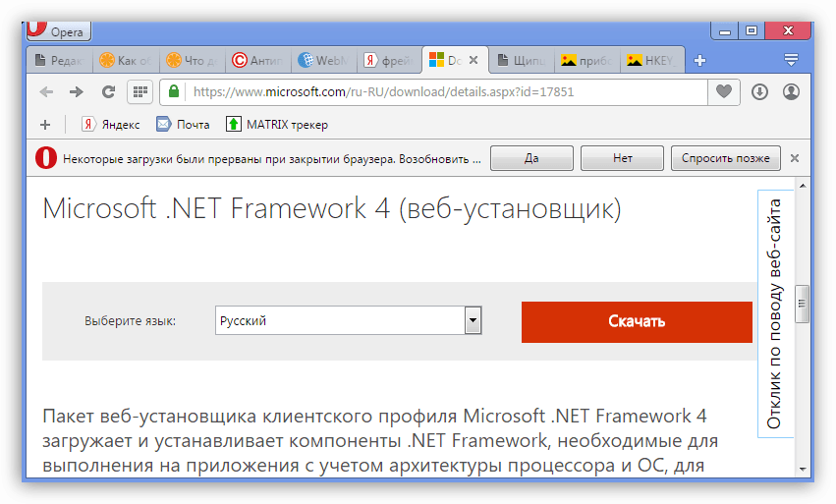Switch to the HKEY tab
Image resolution: width=836 pixels, height=504 pixels.
coord(651,61)
